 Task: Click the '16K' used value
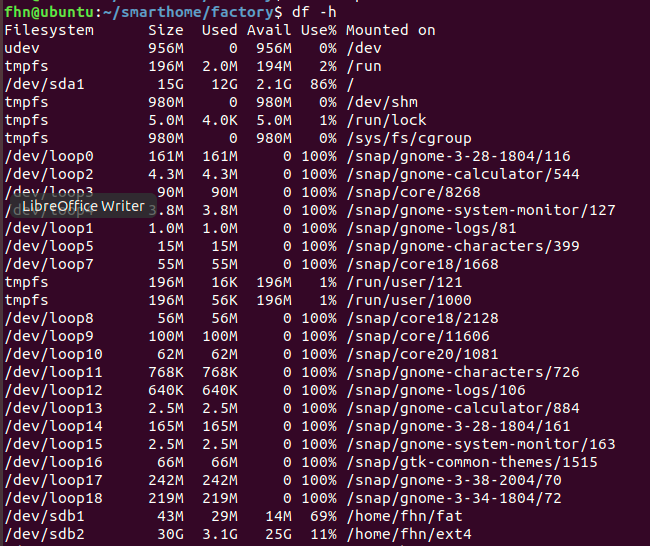(x=225, y=283)
